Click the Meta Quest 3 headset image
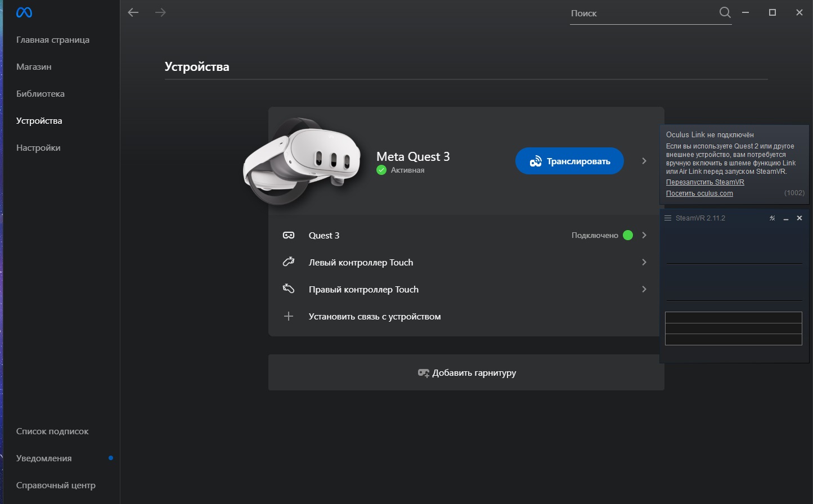The width and height of the screenshot is (813, 504). pos(302,161)
